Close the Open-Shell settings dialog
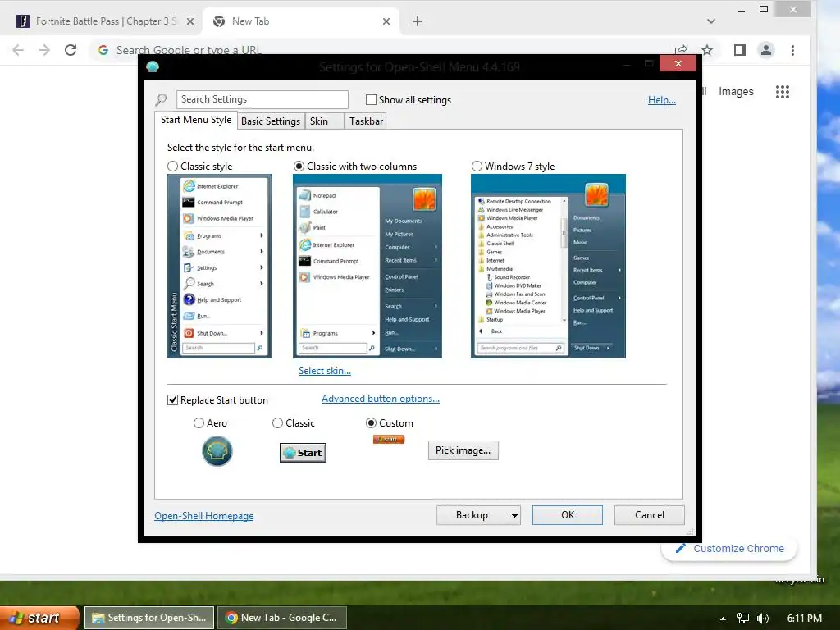840x630 pixels. tap(678, 64)
